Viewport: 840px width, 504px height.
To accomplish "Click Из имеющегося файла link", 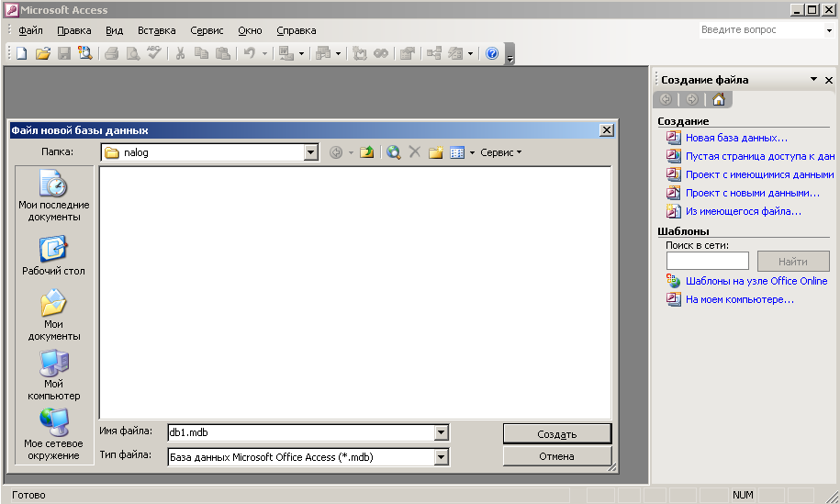I will (744, 211).
